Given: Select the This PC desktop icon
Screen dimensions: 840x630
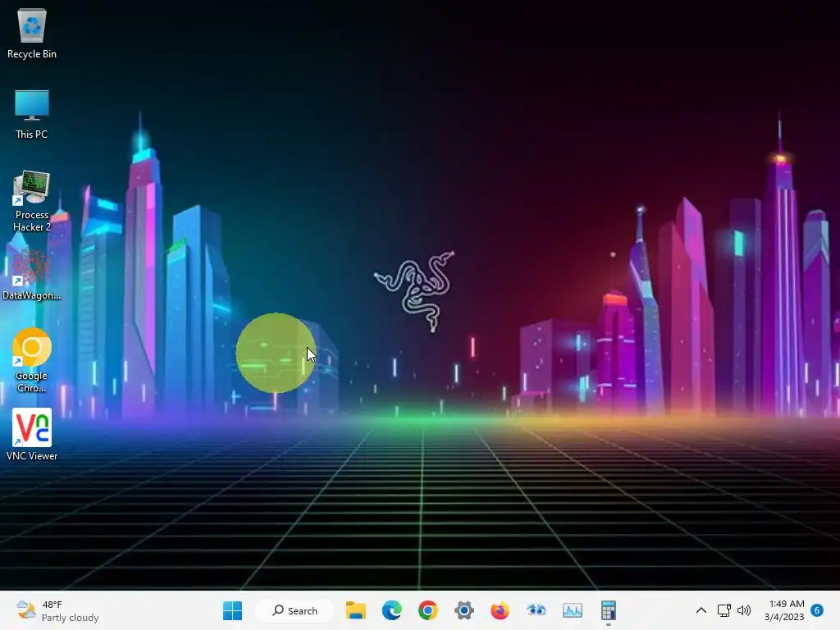Looking at the screenshot, I should (x=32, y=113).
